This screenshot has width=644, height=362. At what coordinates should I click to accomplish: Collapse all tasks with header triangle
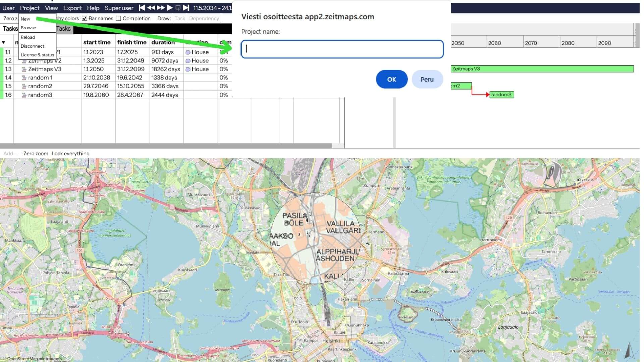click(3, 42)
